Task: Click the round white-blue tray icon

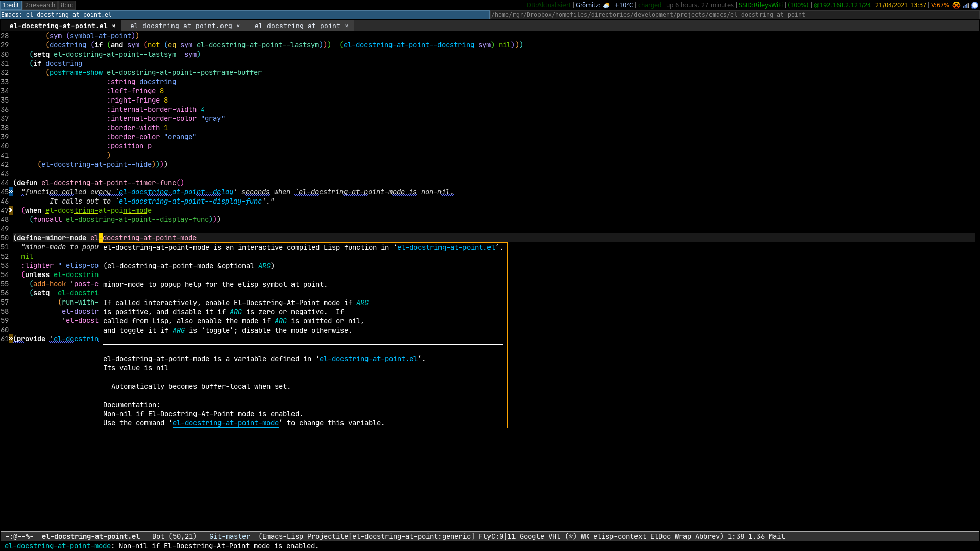Action: click(x=974, y=5)
